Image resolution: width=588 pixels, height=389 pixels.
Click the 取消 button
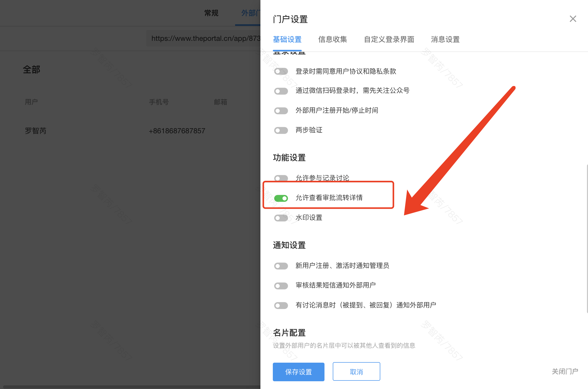(356, 372)
